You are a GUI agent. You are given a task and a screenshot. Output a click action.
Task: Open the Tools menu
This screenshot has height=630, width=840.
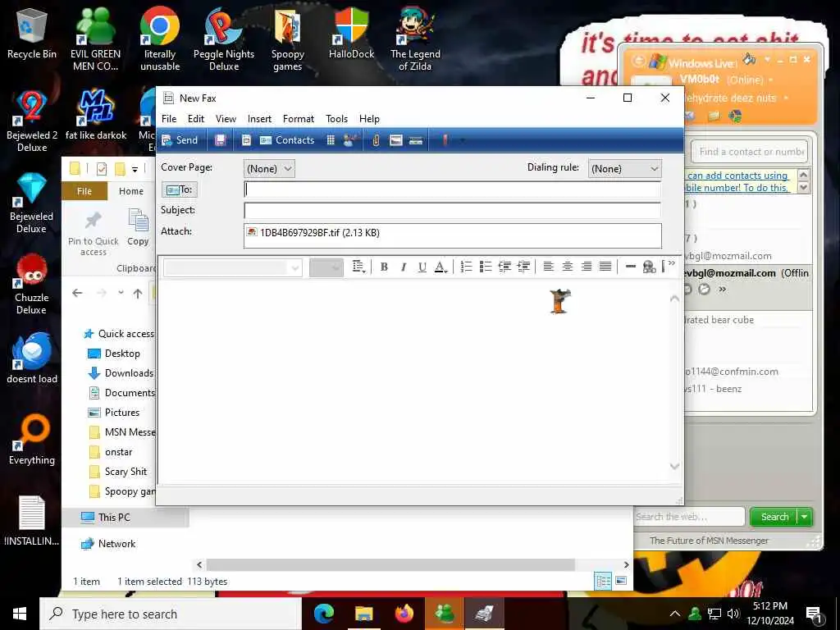point(336,119)
